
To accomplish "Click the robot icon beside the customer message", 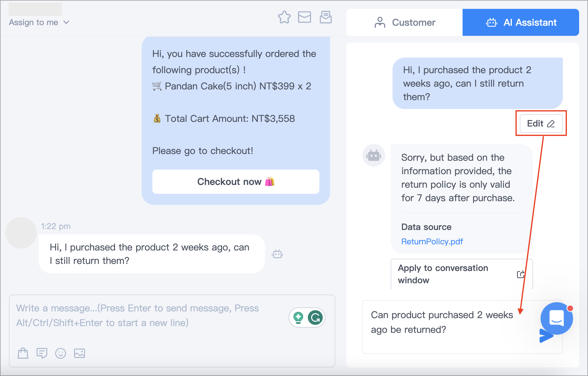I will [x=277, y=254].
